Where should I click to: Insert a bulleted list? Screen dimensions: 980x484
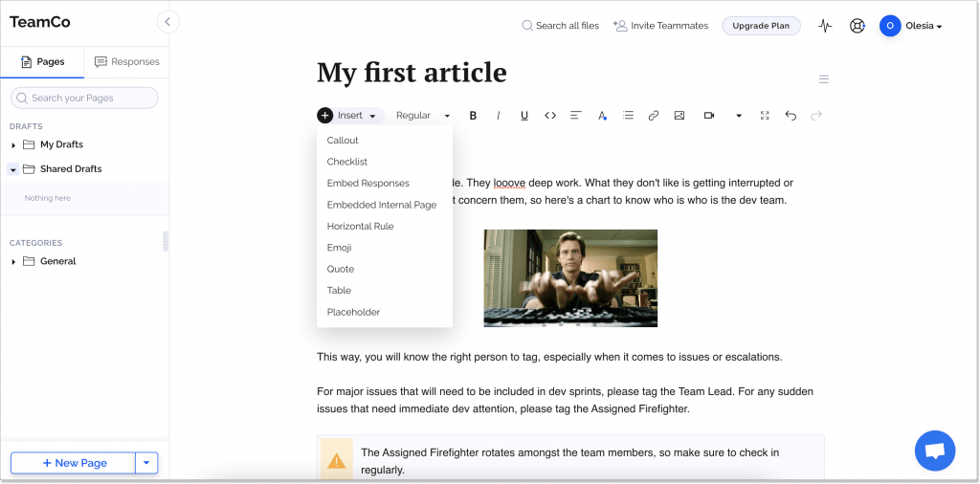coord(628,116)
